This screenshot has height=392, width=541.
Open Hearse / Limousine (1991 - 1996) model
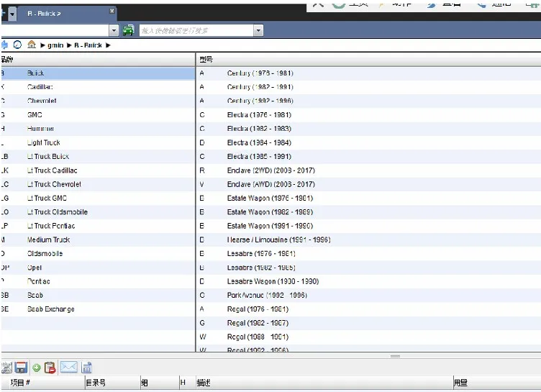tap(368, 240)
